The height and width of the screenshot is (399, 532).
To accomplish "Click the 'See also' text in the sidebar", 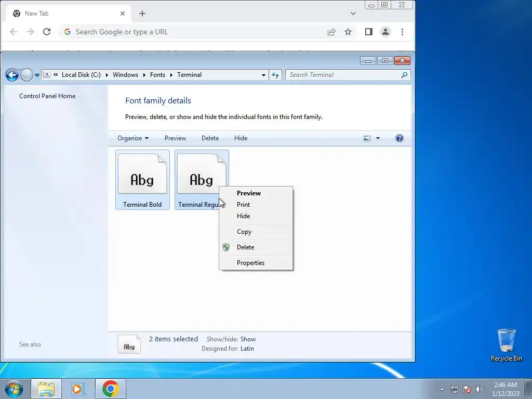I will (x=30, y=344).
